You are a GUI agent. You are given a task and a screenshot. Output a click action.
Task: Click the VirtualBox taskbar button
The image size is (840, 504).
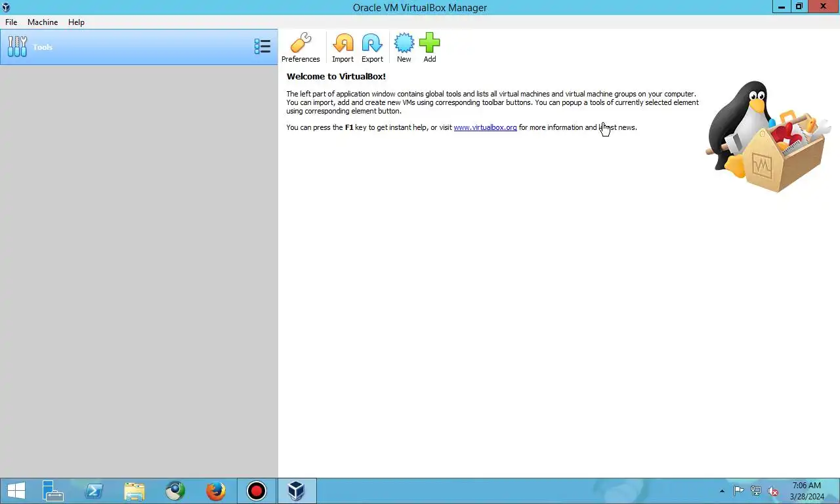point(297,491)
